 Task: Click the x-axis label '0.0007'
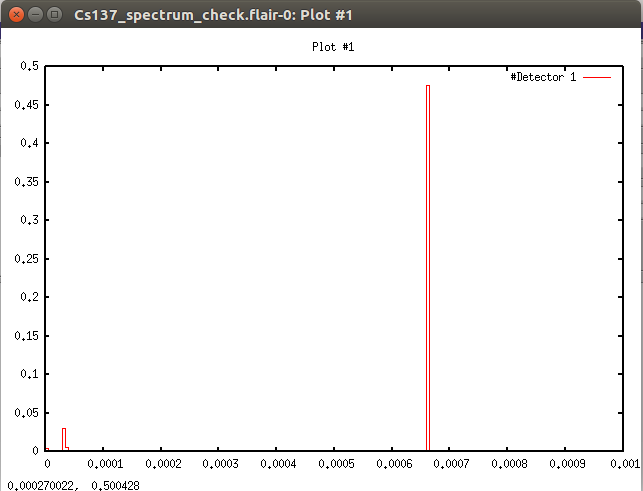coord(451,464)
